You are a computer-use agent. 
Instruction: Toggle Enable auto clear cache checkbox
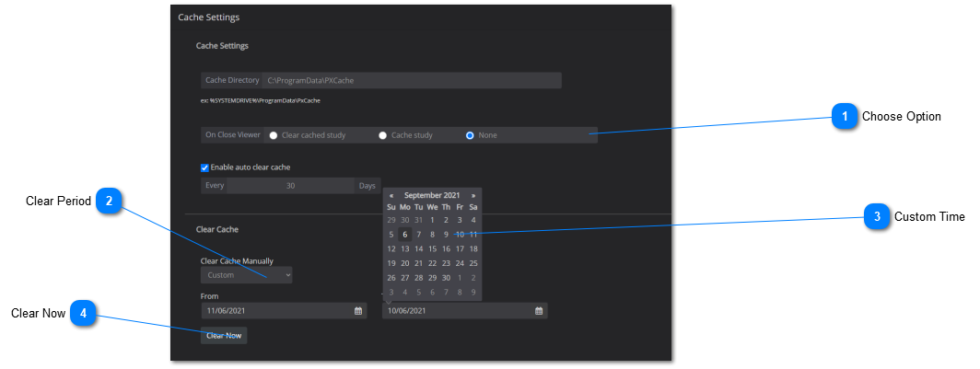click(x=205, y=167)
